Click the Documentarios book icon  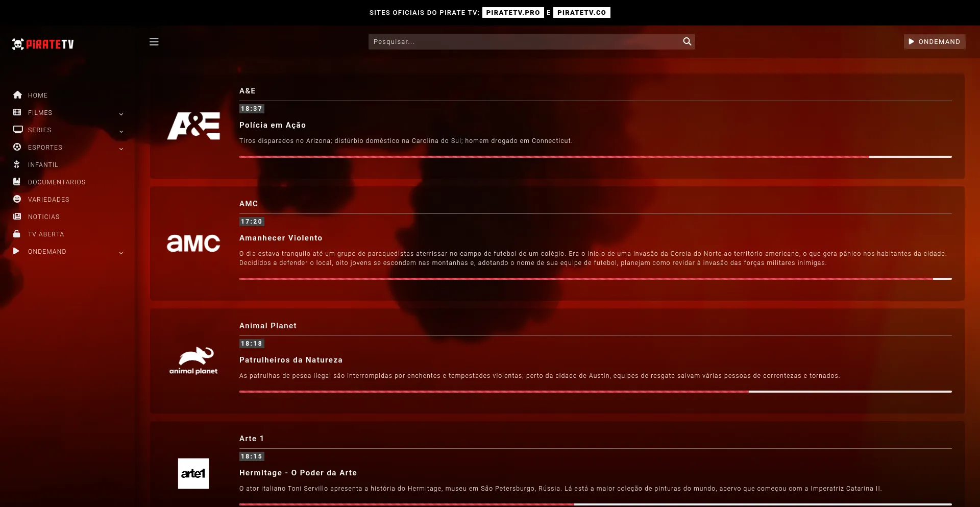coord(17,182)
